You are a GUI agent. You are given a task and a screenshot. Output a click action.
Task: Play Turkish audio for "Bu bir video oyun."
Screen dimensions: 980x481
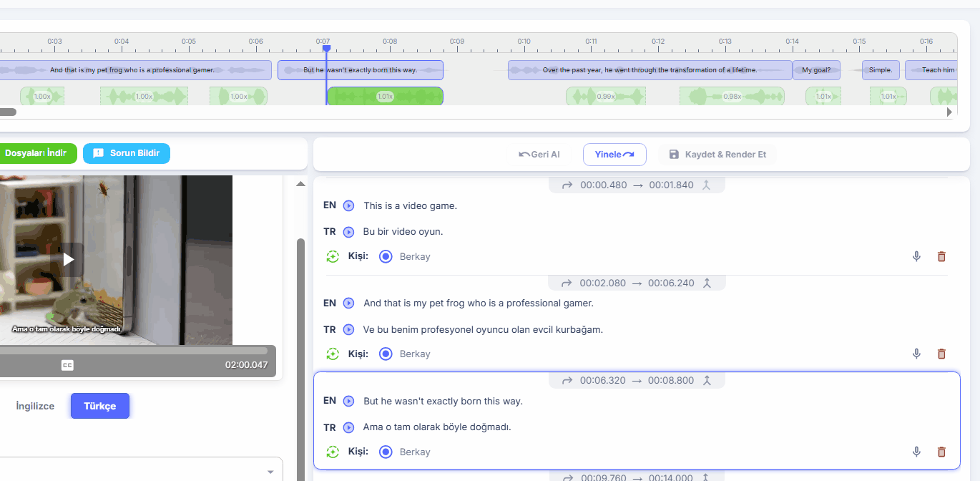coord(348,232)
